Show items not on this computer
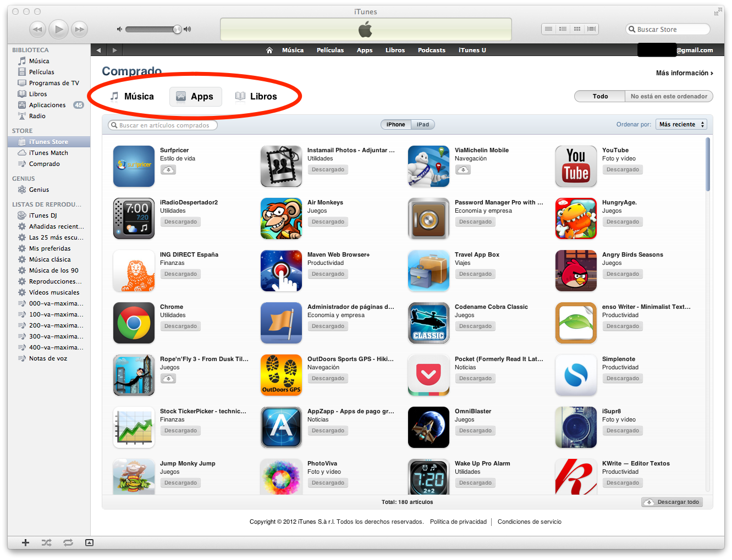This screenshot has width=732, height=560. (x=669, y=96)
